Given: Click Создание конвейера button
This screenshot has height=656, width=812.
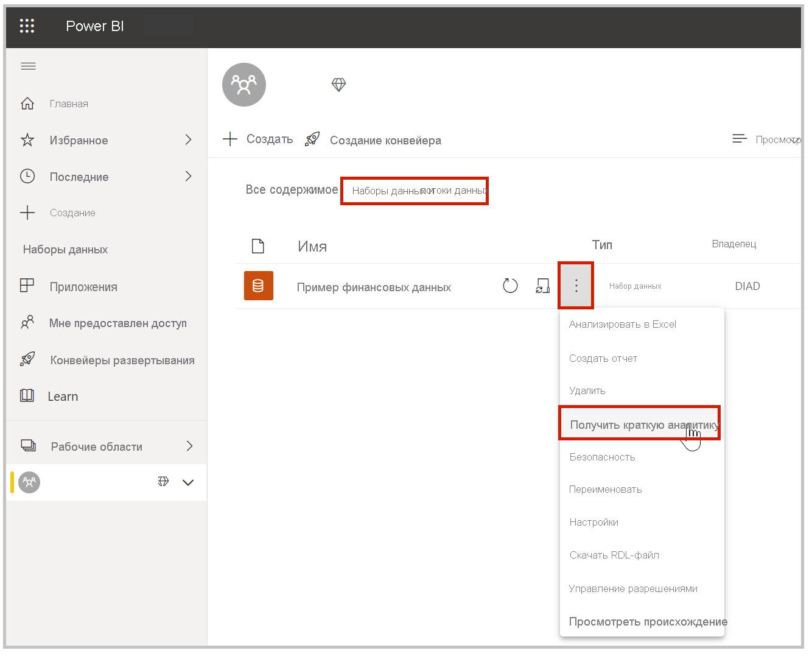Looking at the screenshot, I should pyautogui.click(x=385, y=140).
